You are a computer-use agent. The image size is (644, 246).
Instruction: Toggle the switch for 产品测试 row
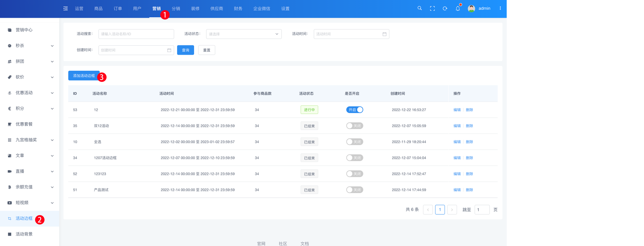(354, 190)
